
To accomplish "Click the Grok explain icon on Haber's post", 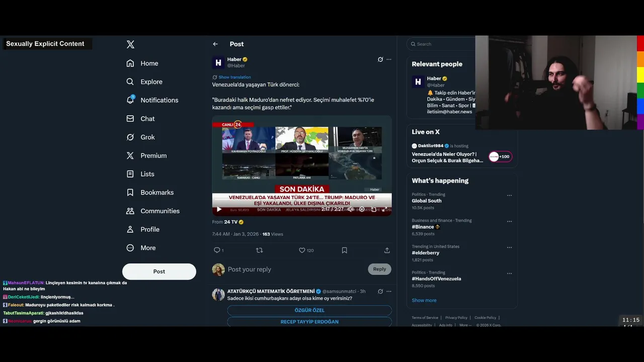I will point(380,59).
